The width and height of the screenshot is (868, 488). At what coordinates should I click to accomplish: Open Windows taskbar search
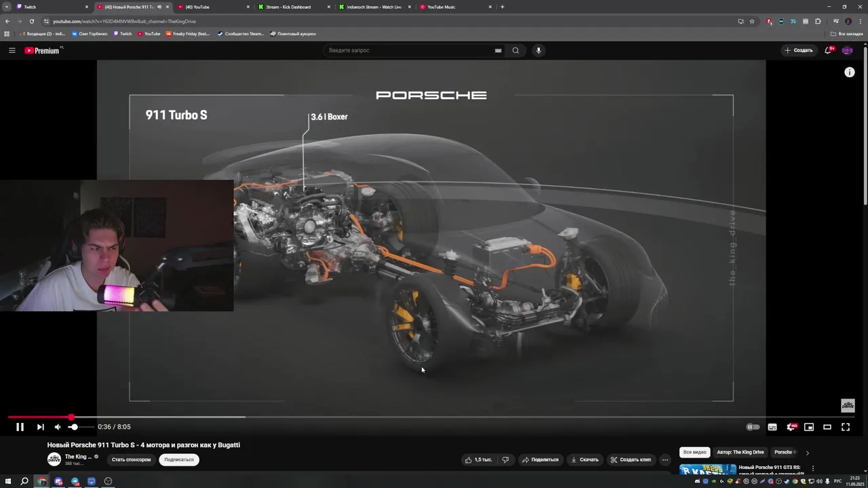click(x=24, y=481)
